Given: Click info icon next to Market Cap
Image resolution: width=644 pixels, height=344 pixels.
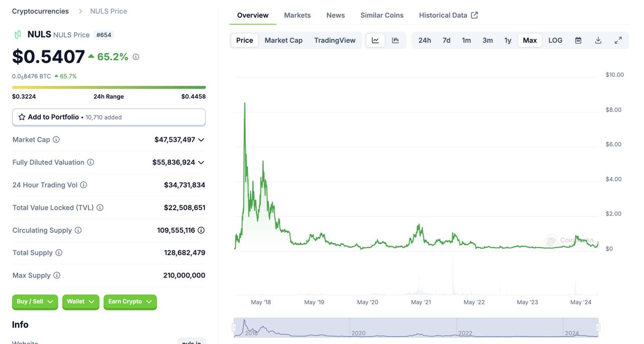Looking at the screenshot, I should 56,140.
